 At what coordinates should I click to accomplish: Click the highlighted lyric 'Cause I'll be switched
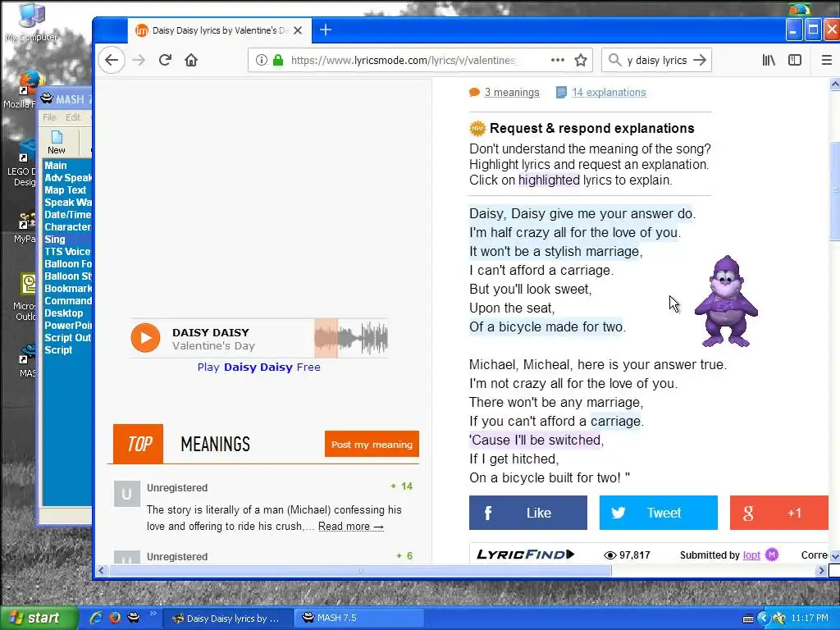(536, 440)
